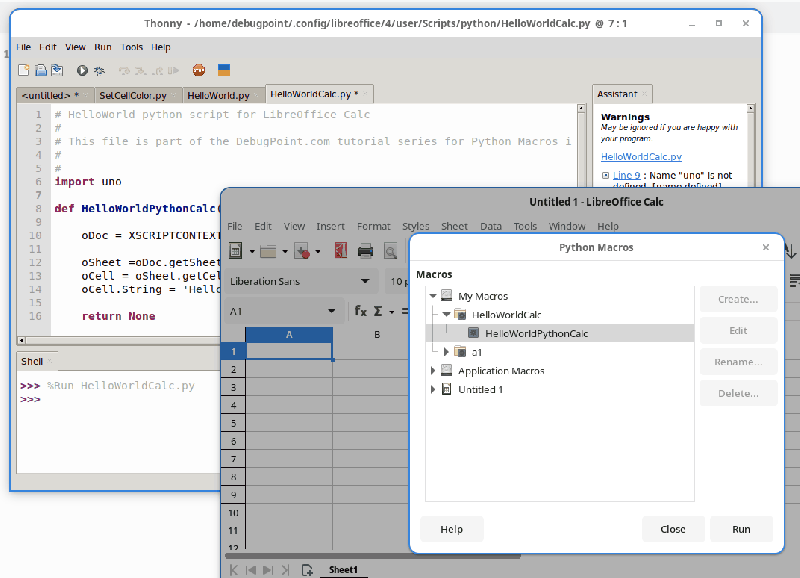Screen dimensions: 800x578
Task: Click the Help button in Python Macros
Action: point(452,529)
